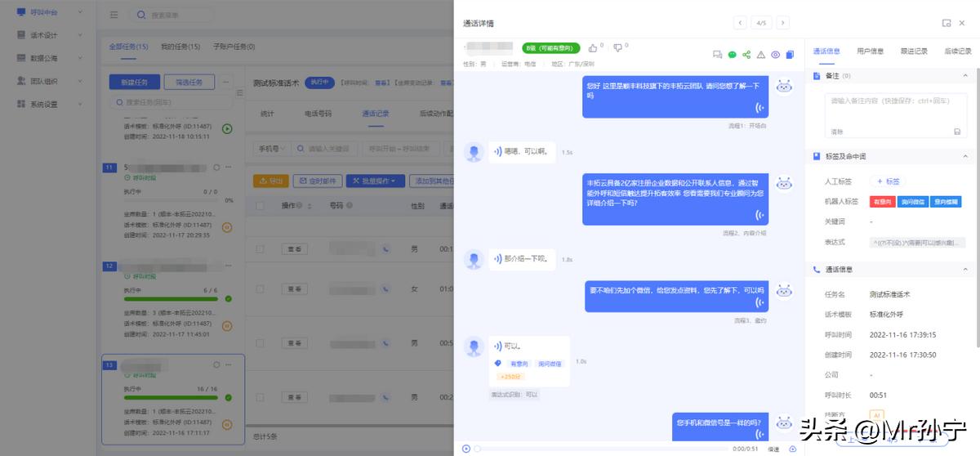The image size is (980, 456).
Task: Toggle the call detail pop-out window icon
Action: coord(947,23)
